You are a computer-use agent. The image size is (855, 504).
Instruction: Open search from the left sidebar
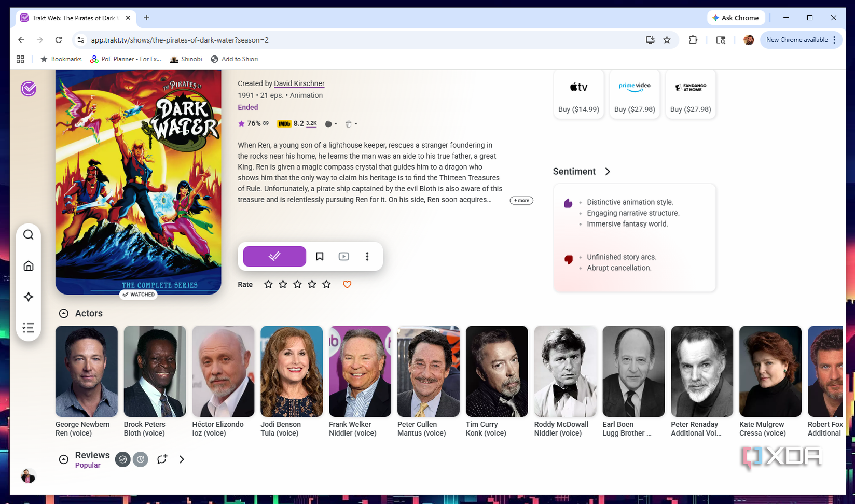click(29, 235)
